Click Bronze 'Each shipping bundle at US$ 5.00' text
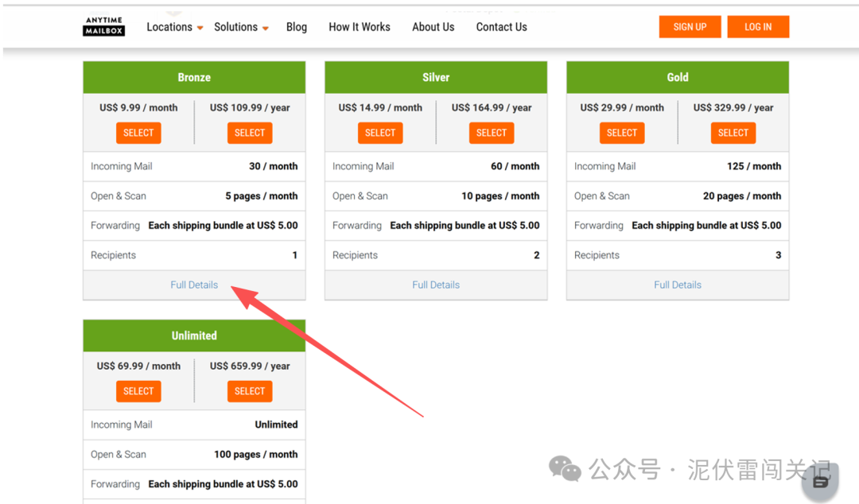Image resolution: width=859 pixels, height=504 pixels. point(223,226)
